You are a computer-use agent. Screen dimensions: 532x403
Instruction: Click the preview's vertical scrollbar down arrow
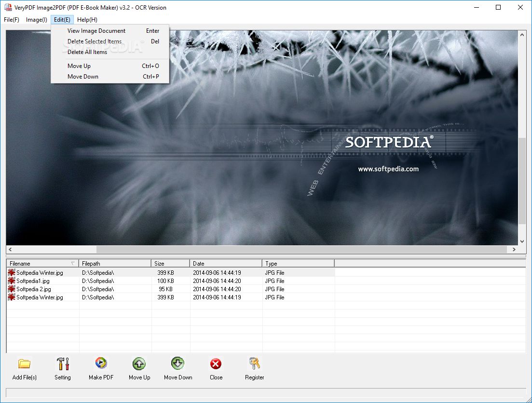(x=522, y=242)
